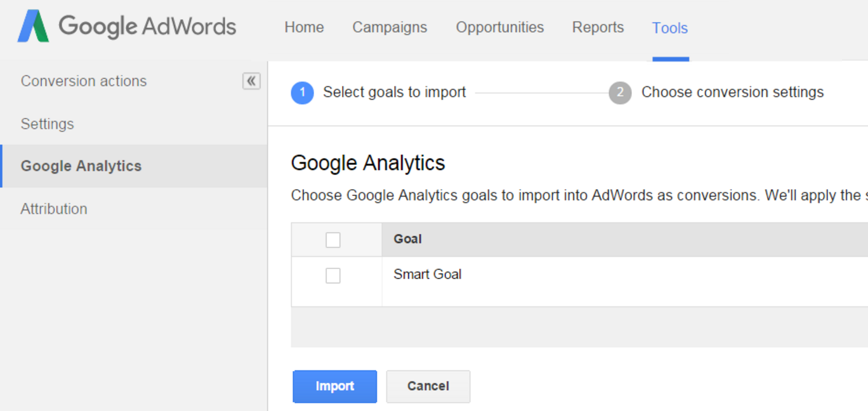The height and width of the screenshot is (411, 868).
Task: Click the step 2 circle indicator
Action: (x=620, y=93)
